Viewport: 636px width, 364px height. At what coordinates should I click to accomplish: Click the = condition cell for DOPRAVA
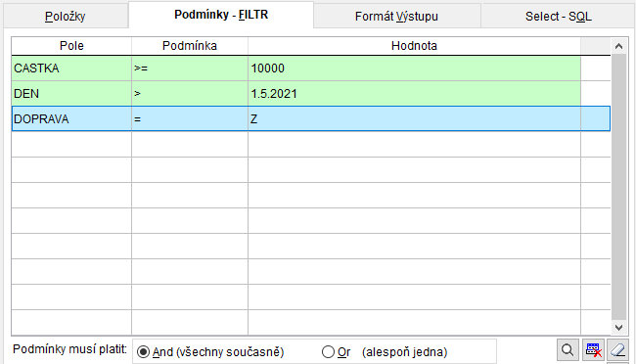(190, 119)
